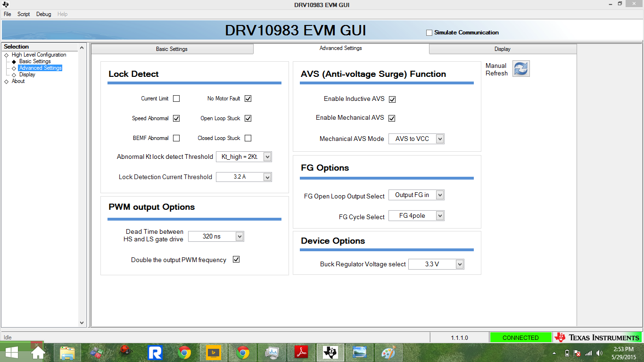Switch to the Basic Settings tab

(x=172, y=49)
